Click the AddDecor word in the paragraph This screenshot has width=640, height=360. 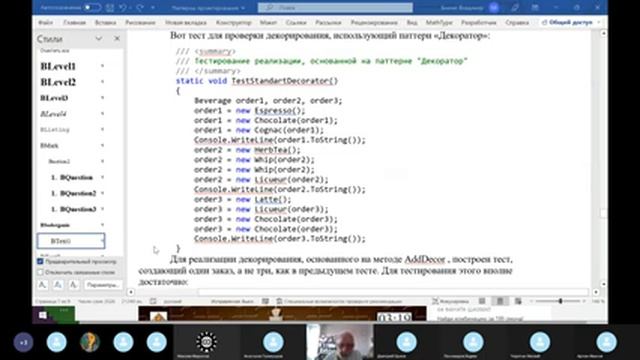coord(425,260)
